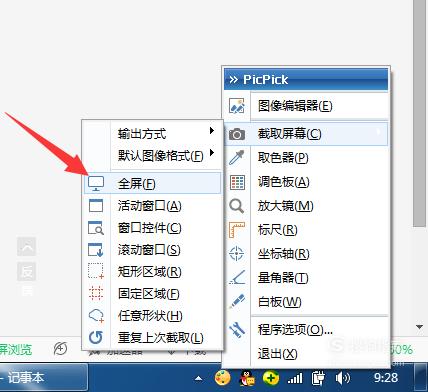
Task: Open the network signal tray icon
Action: (295, 378)
